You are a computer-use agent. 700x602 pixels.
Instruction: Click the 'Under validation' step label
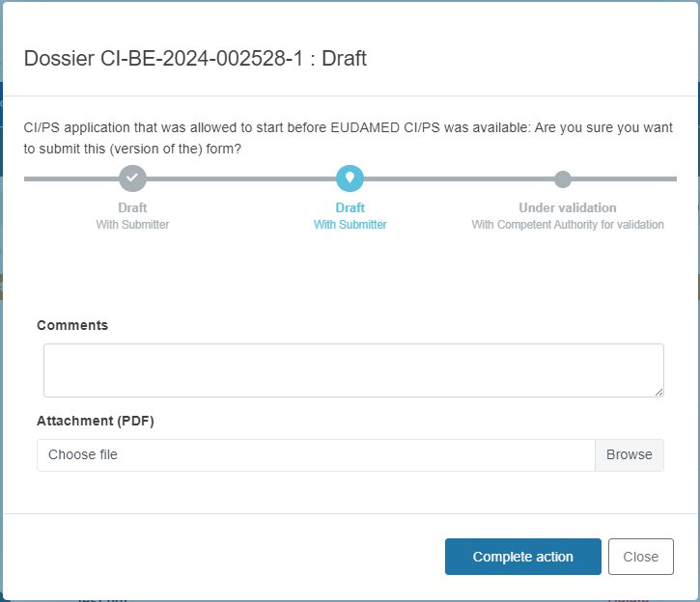coord(568,207)
